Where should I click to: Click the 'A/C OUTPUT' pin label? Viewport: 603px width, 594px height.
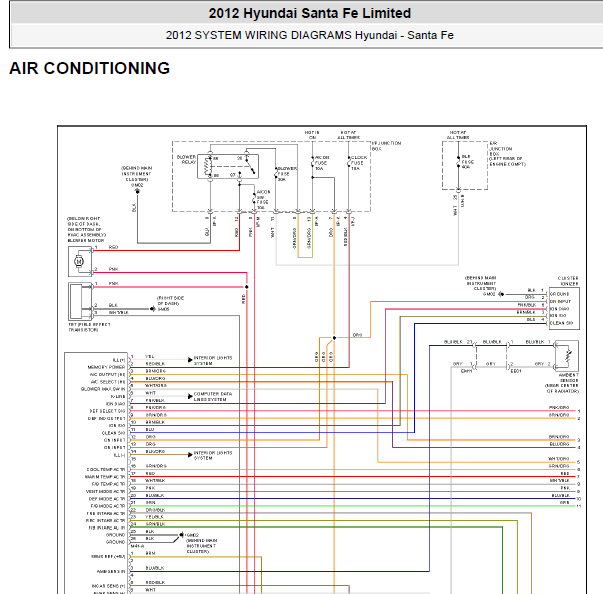point(107,374)
